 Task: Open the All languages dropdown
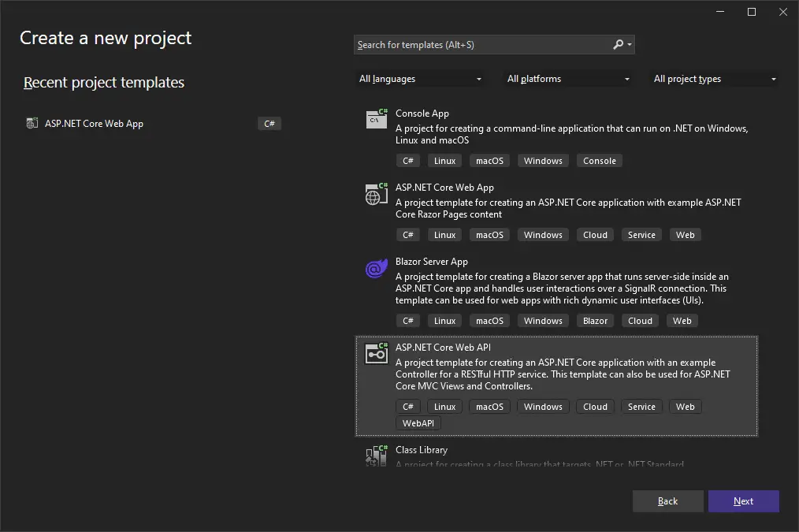coord(420,79)
